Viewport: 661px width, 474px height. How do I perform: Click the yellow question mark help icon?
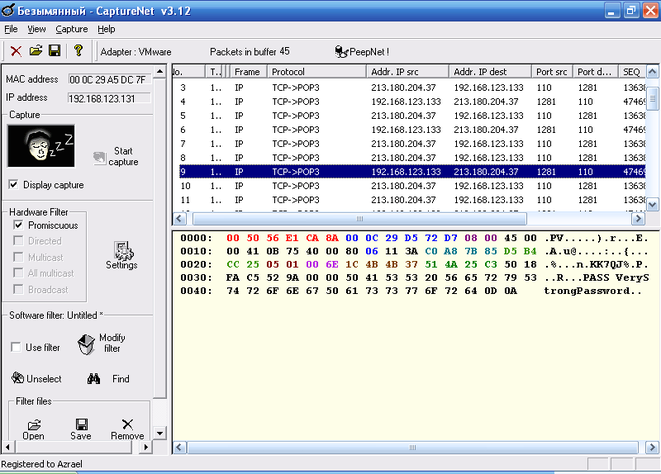point(78,51)
